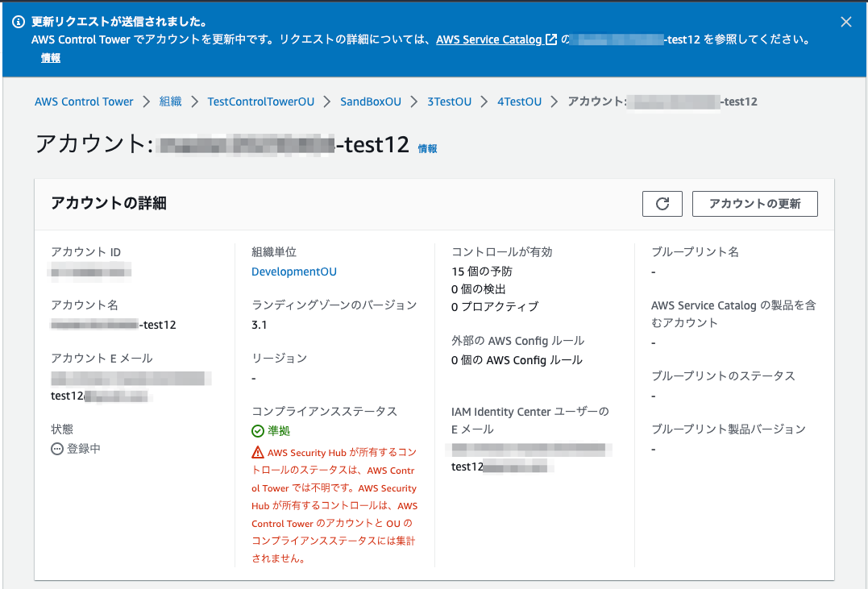
Task: Go to AWS Control Tower breadcrumb
Action: click(x=84, y=102)
